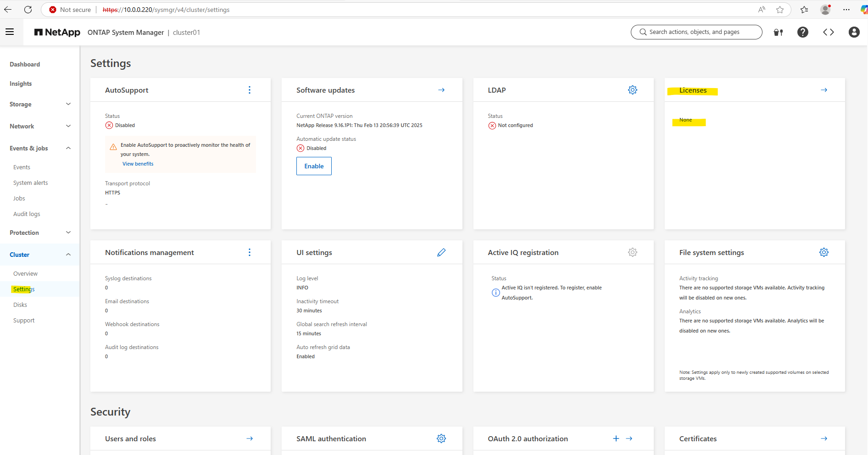Collapse the Events & jobs section
The height and width of the screenshot is (455, 868).
68,148
